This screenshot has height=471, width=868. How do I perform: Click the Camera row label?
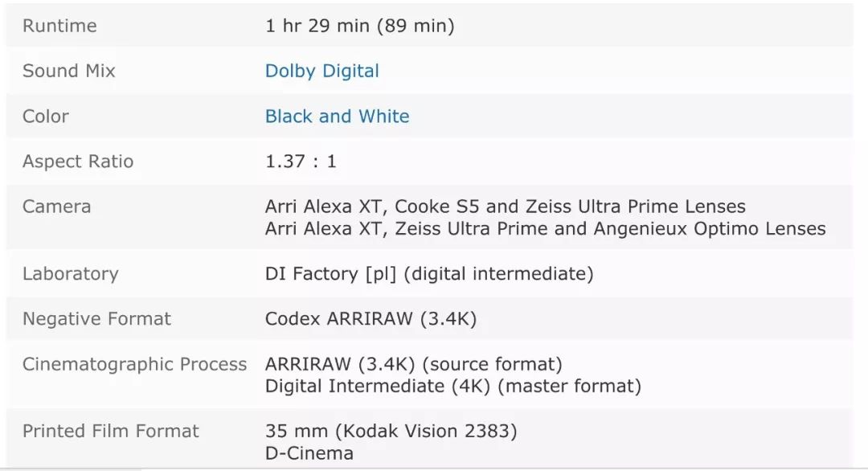click(56, 207)
